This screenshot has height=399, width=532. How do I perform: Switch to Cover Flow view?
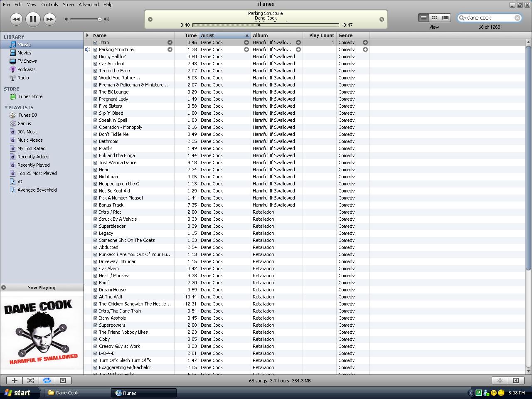(x=445, y=17)
